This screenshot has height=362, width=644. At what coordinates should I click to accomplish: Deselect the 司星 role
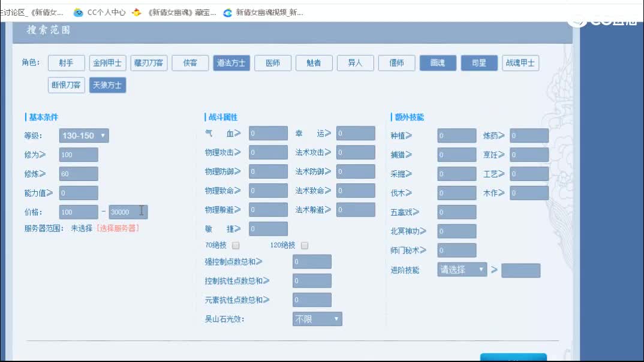(479, 63)
